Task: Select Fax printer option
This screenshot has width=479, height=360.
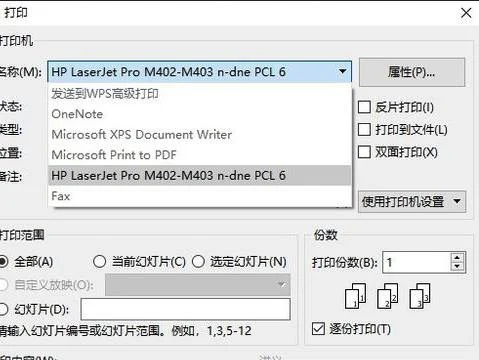Action: (x=200, y=196)
